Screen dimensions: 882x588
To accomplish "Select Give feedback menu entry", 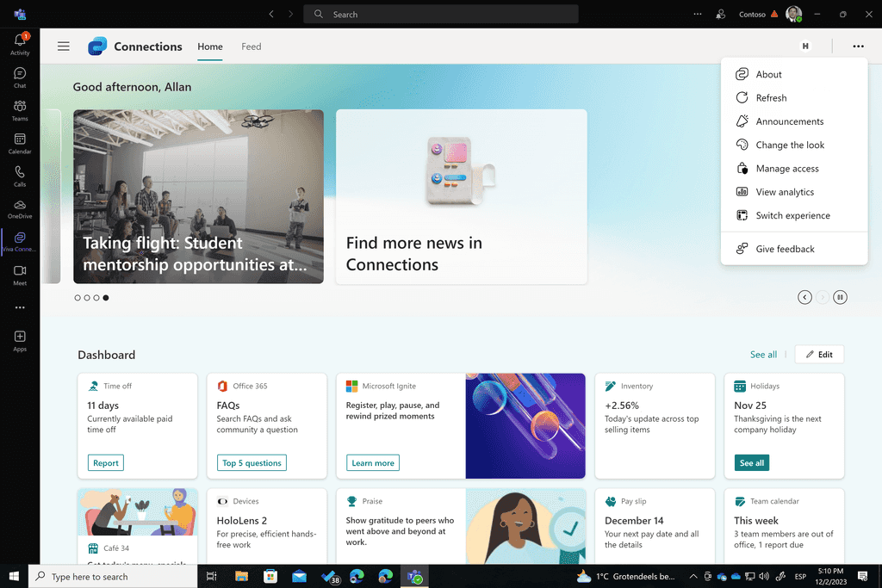I will (793, 249).
